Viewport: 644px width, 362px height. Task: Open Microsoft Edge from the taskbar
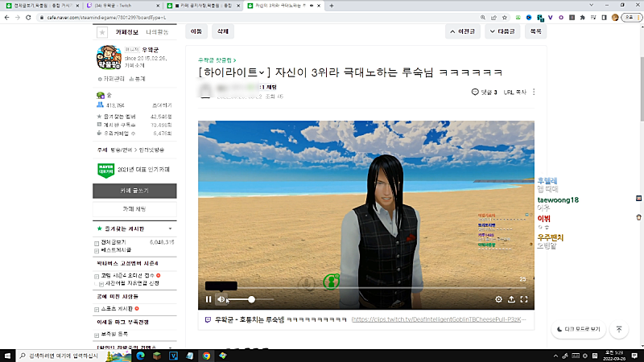click(140, 356)
